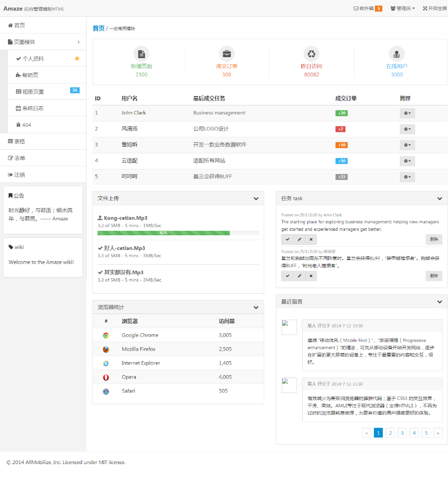Click the 成交订单 briefcase icon
448x480 pixels.
pos(227,54)
